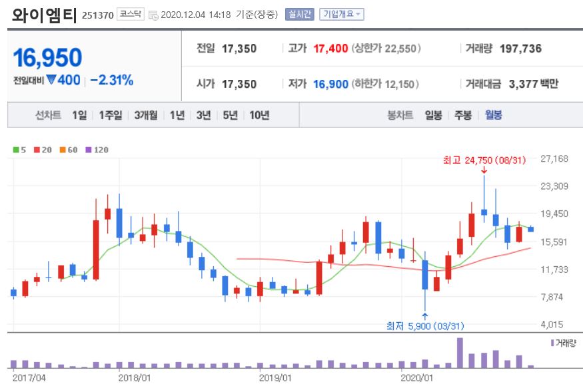Select the 3년 line chart tab
This screenshot has height=392, width=583.
click(x=203, y=115)
